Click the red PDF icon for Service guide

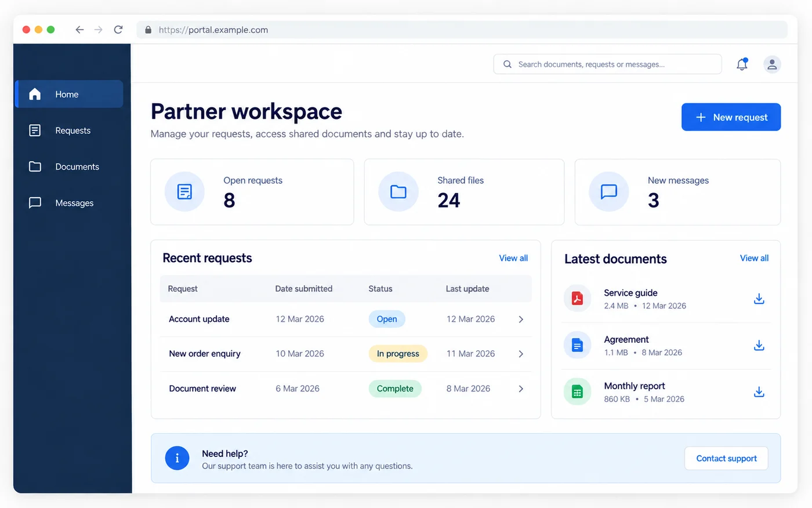(x=577, y=299)
